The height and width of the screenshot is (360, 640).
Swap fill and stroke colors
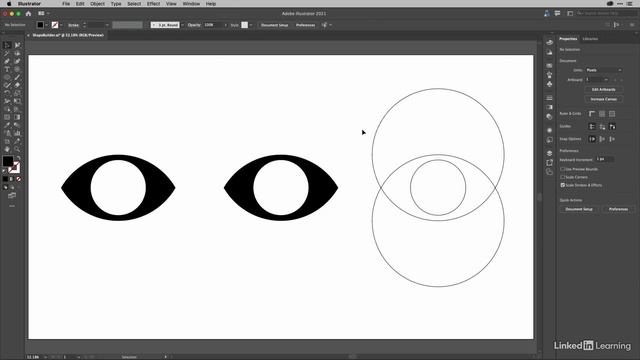pyautogui.click(x=18, y=158)
